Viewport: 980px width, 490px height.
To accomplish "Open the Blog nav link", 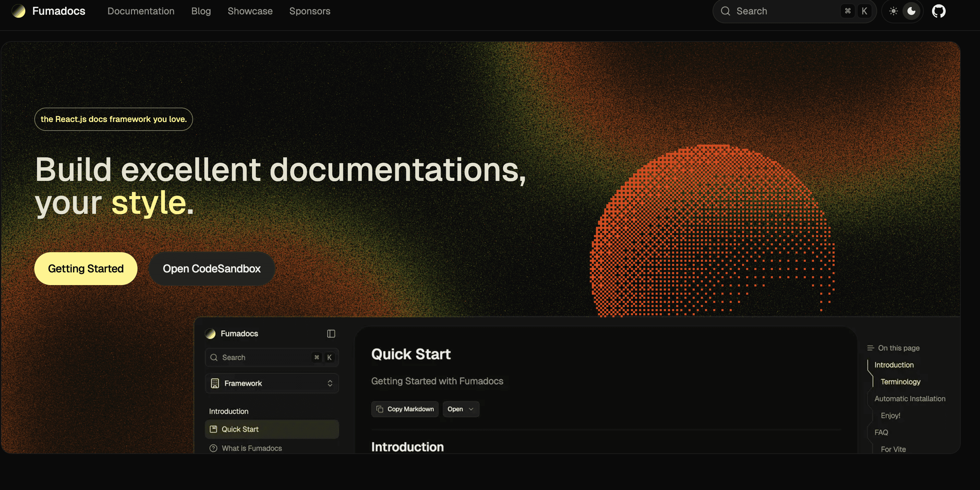I will tap(201, 11).
